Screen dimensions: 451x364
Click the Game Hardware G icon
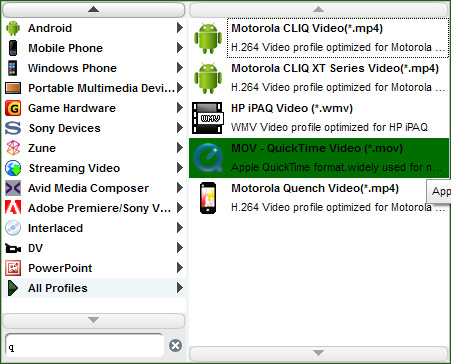coord(13,108)
